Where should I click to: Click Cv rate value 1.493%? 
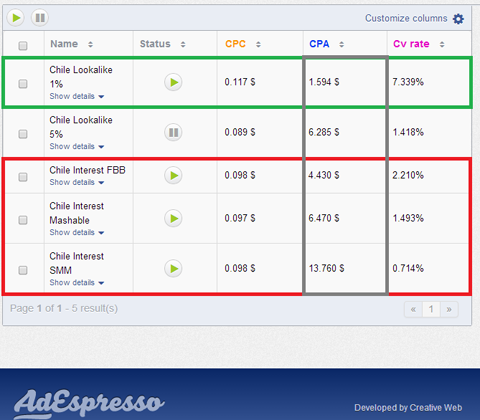[408, 218]
